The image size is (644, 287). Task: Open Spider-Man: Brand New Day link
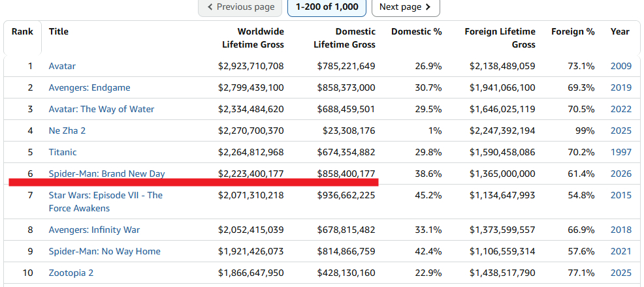(x=106, y=174)
